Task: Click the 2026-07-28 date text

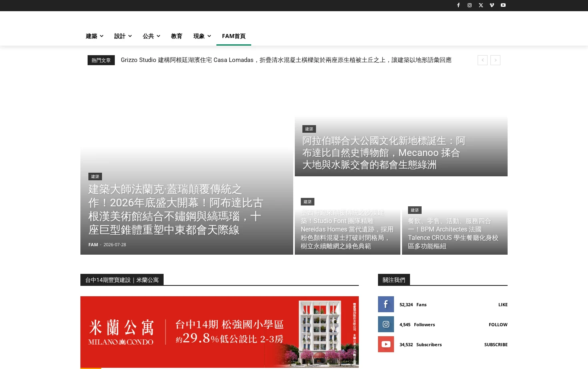Action: (x=115, y=245)
